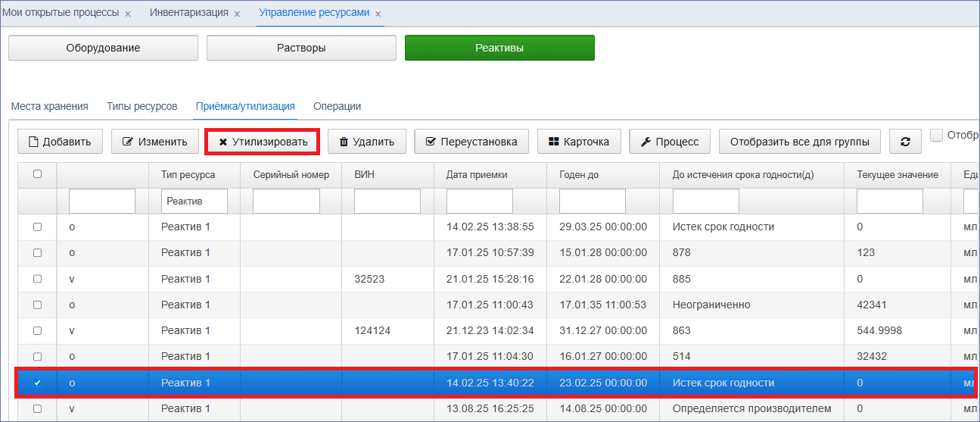This screenshot has height=422, width=980.
Task: Open the Операции subtab
Action: 337,106
